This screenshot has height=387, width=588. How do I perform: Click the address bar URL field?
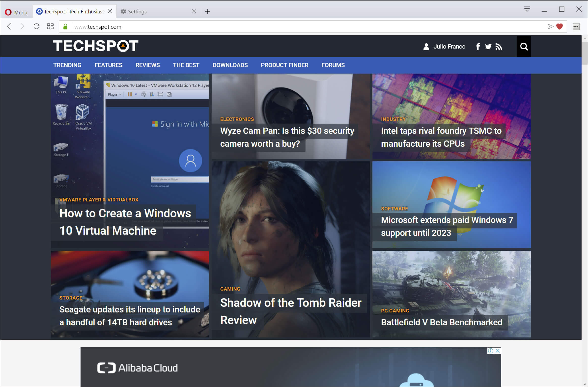297,27
